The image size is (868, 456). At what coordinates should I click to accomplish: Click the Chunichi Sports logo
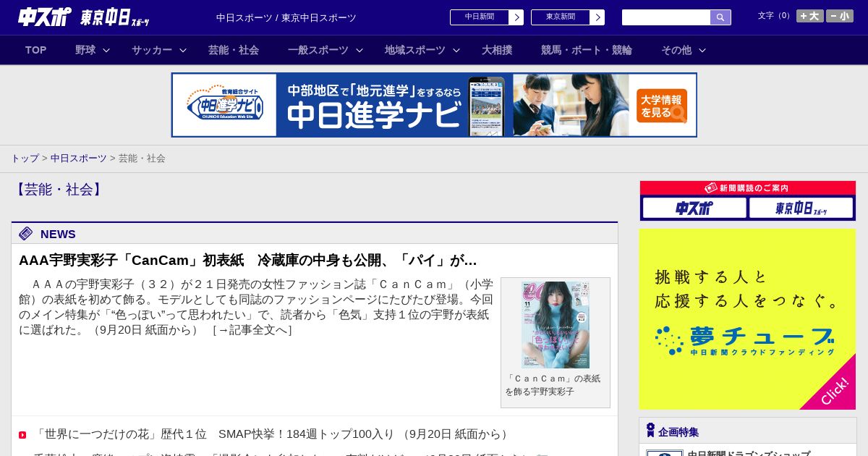(x=45, y=17)
